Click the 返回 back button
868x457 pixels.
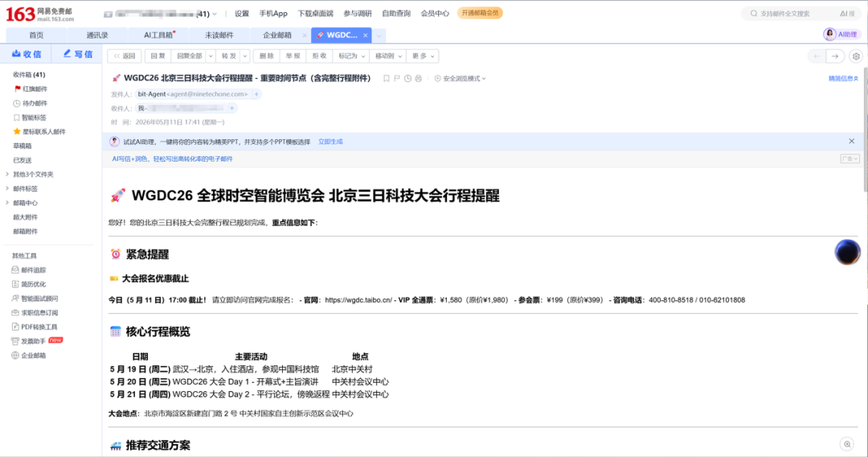[125, 56]
